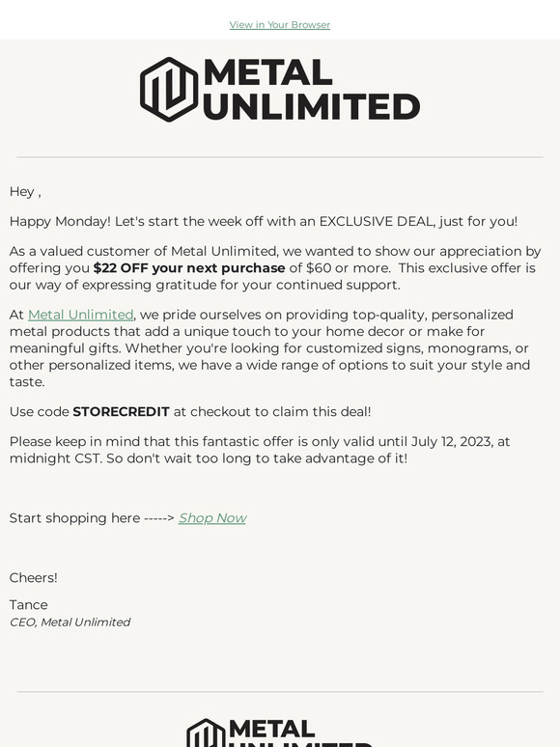Click the paragraph about customized signs and monograms
560x747 pixels.
(269, 348)
